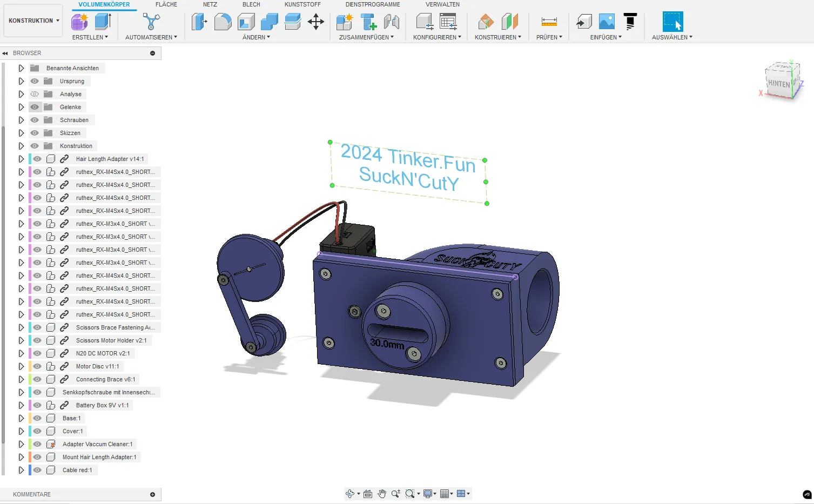Expand the Konstruktion folder node
This screenshot has height=504, width=814.
(21, 146)
